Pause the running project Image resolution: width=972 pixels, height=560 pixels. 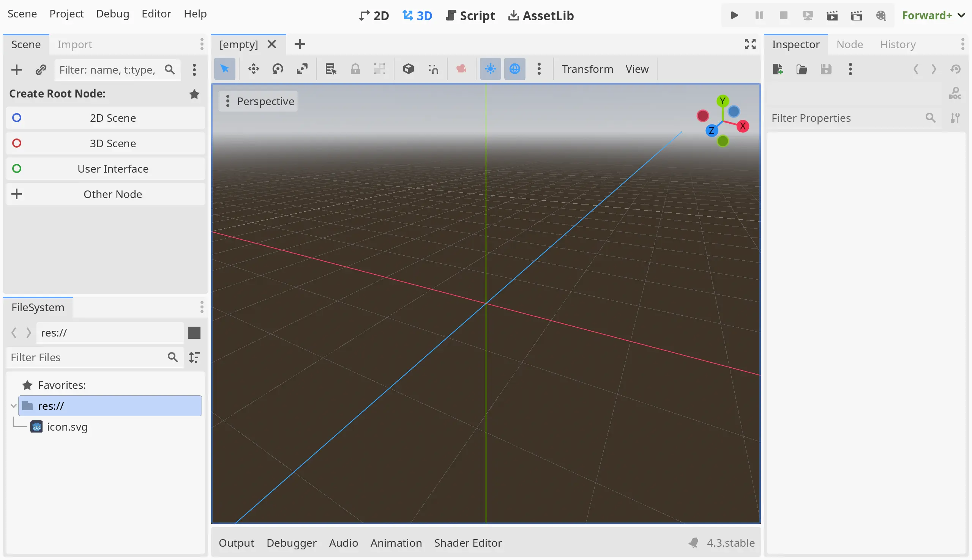(759, 16)
